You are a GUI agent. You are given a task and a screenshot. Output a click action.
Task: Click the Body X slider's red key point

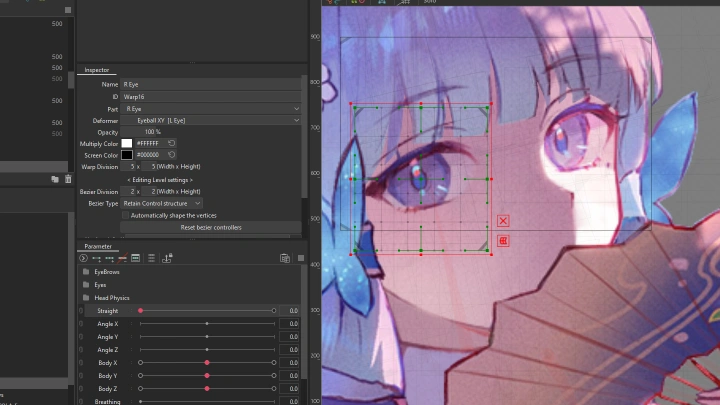207,363
